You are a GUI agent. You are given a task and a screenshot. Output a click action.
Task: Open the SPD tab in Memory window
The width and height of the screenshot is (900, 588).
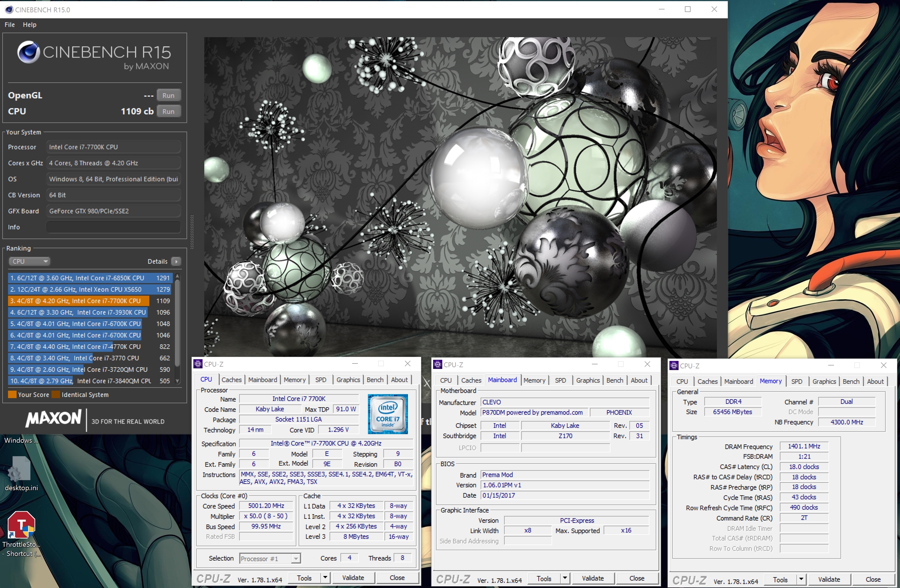[796, 381]
